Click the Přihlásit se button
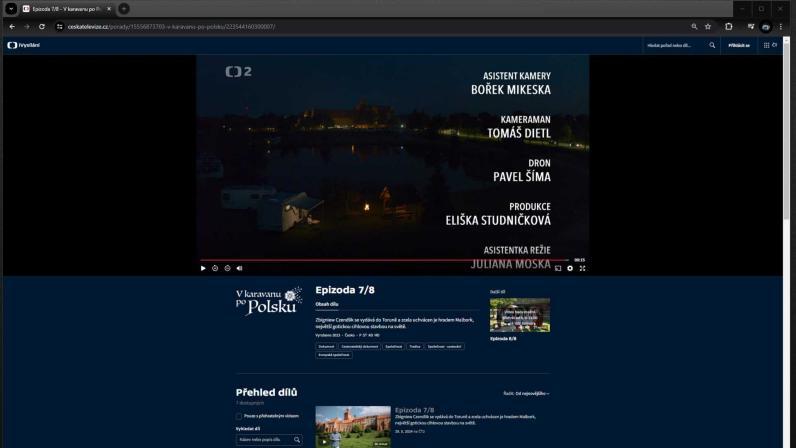Screen dimensions: 796x448 (739, 45)
